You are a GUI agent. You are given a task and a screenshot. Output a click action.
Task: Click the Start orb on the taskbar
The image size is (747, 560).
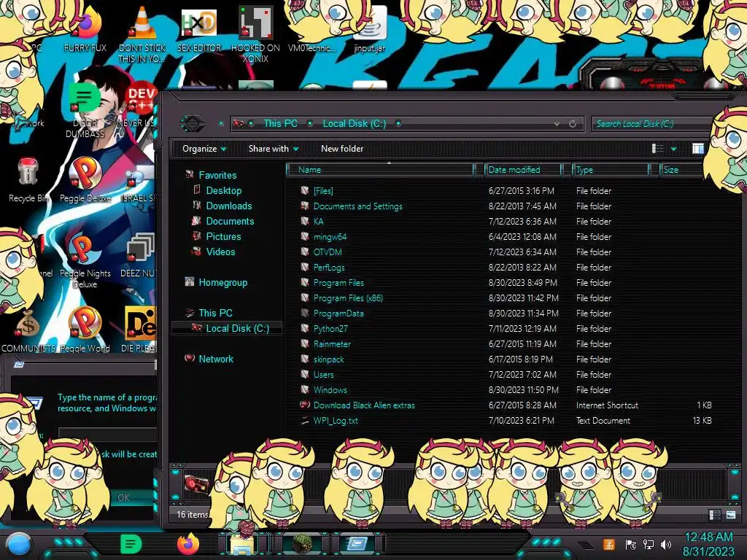coord(18,545)
